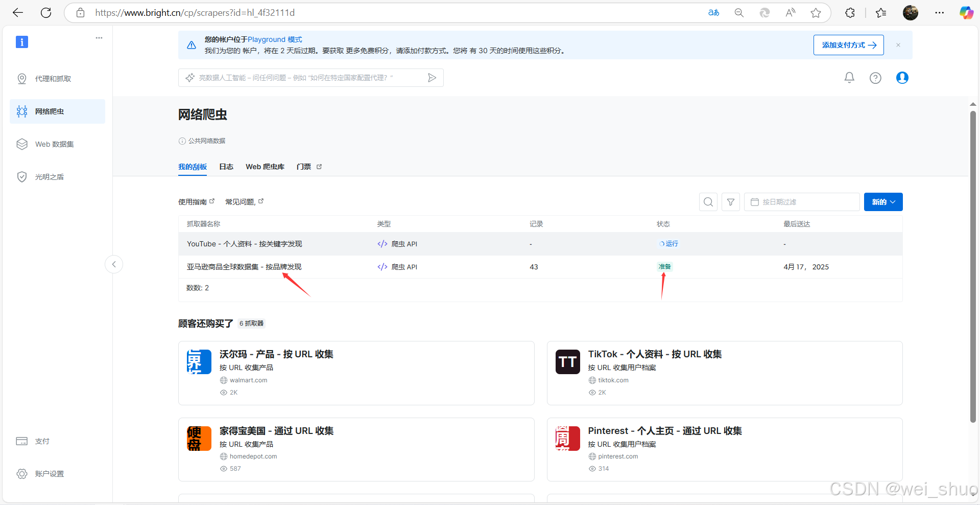Open translate page icon in address bar
This screenshot has height=505, width=980.
713,13
